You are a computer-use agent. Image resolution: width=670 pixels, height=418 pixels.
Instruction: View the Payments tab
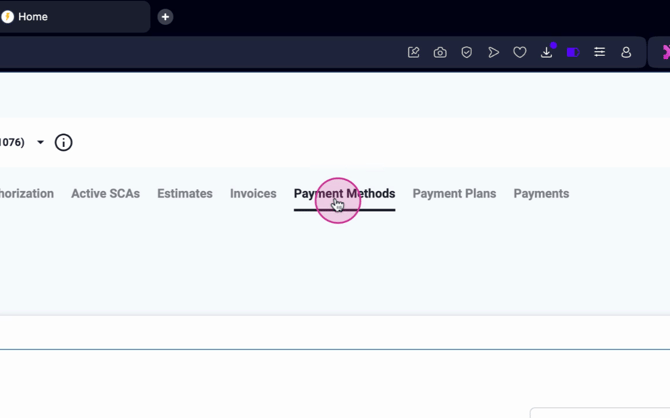tap(541, 194)
